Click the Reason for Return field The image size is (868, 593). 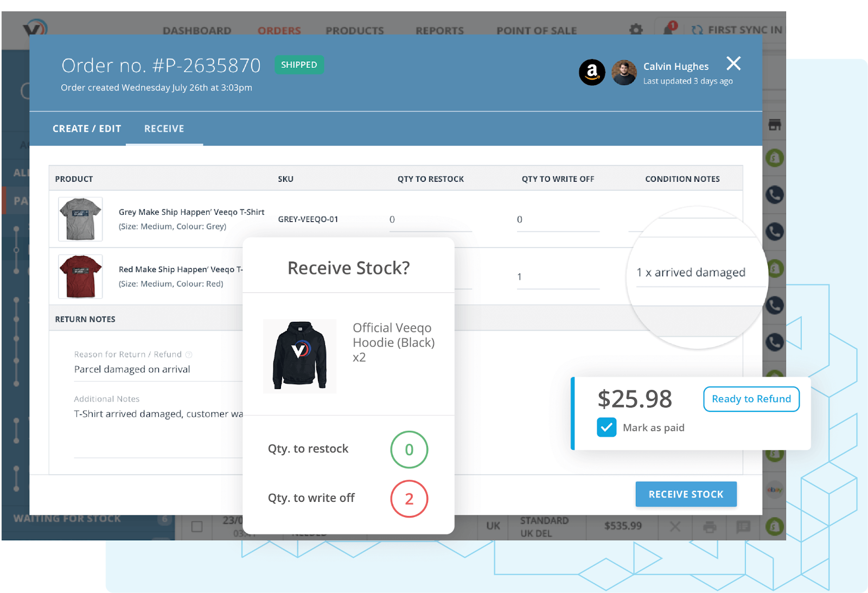point(157,369)
